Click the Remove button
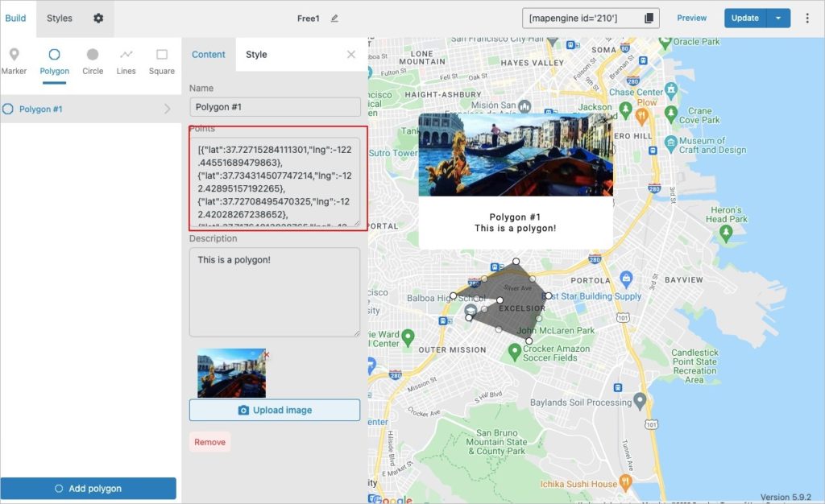 pos(209,442)
